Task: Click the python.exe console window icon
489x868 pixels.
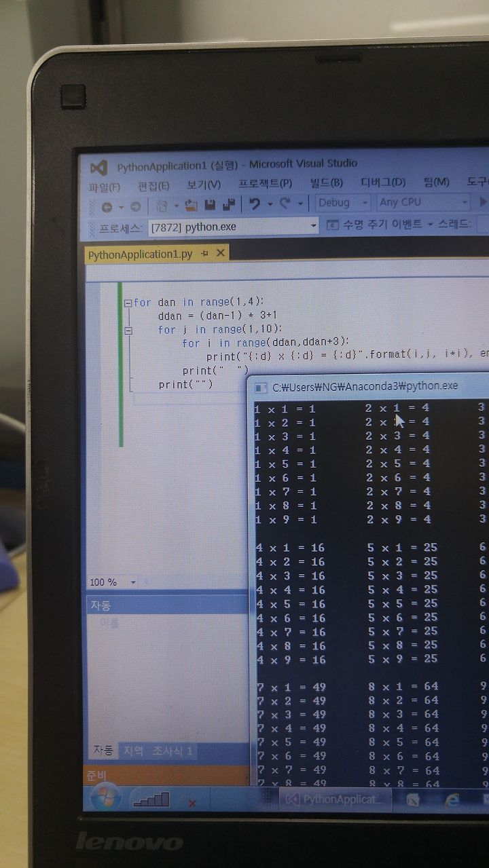Action: click(x=260, y=388)
